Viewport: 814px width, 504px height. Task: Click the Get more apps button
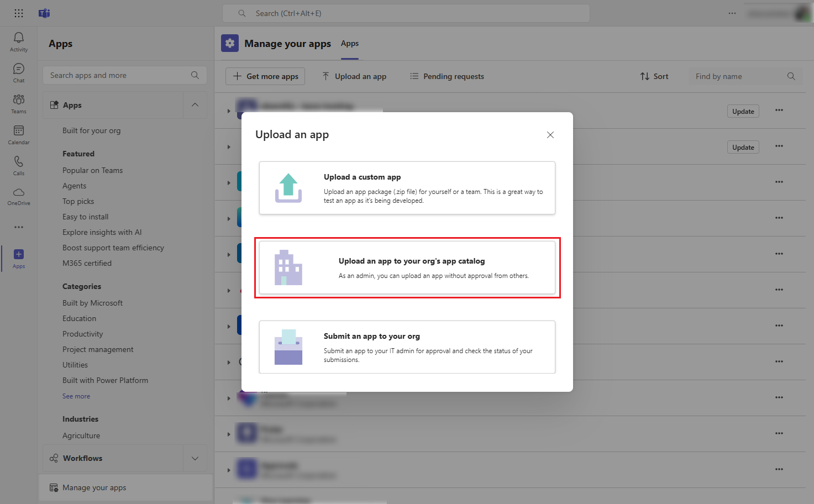point(265,76)
